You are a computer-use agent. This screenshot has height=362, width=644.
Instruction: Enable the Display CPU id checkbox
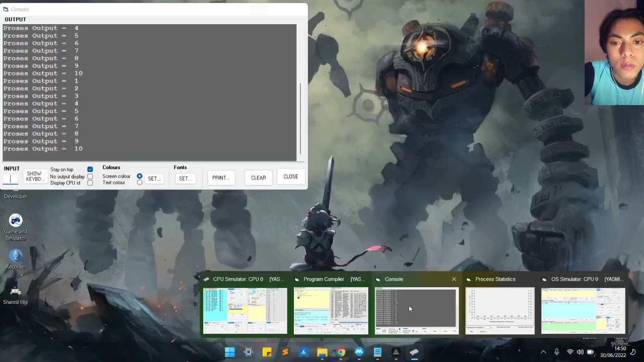click(x=90, y=183)
